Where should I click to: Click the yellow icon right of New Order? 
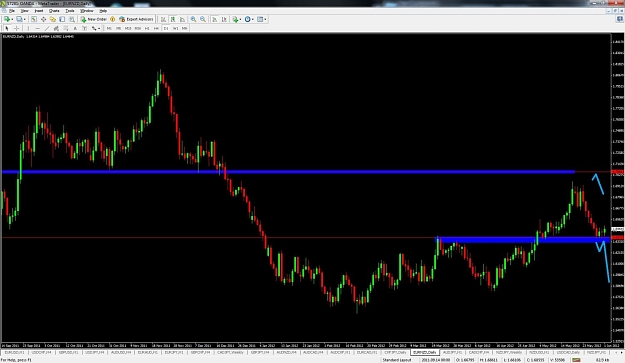click(x=112, y=19)
